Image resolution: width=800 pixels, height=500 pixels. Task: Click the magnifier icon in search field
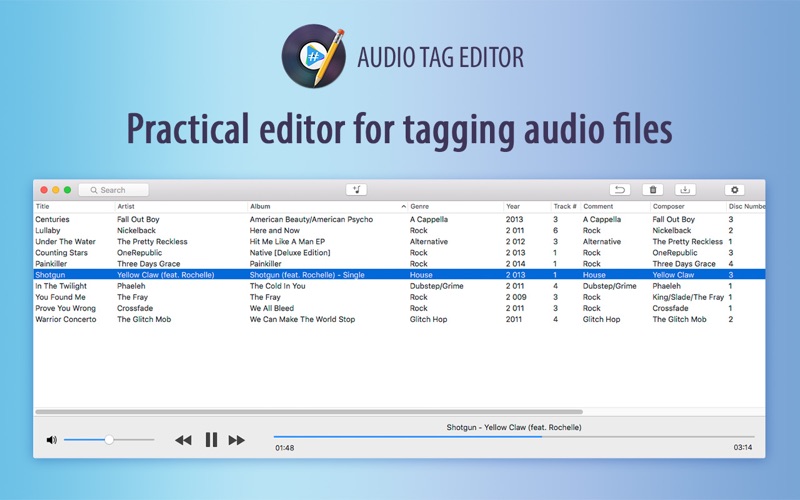pos(93,190)
